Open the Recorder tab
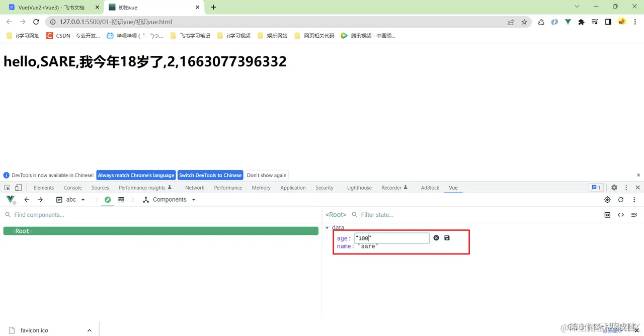The height and width of the screenshot is (336, 644). 394,188
